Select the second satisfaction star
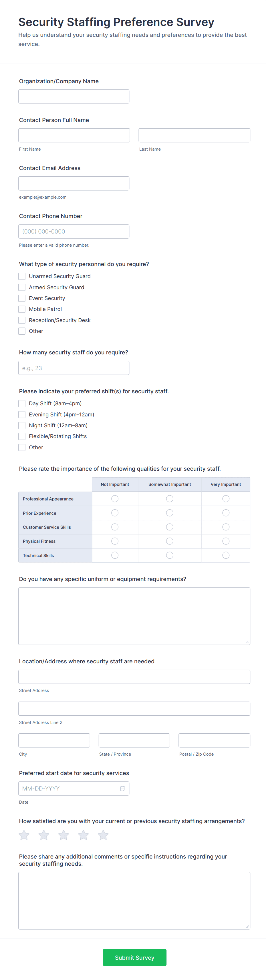The height and width of the screenshot is (980, 266). point(44,835)
